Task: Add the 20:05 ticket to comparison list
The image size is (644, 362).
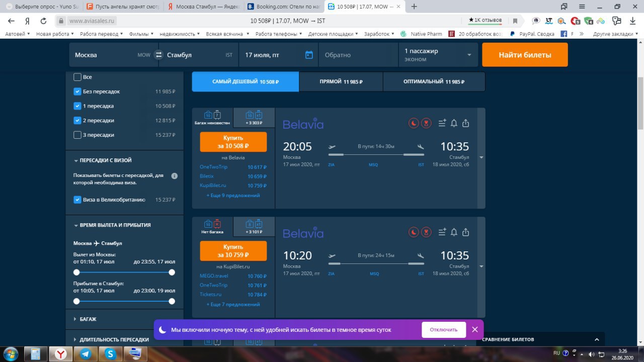Action: pyautogui.click(x=442, y=123)
